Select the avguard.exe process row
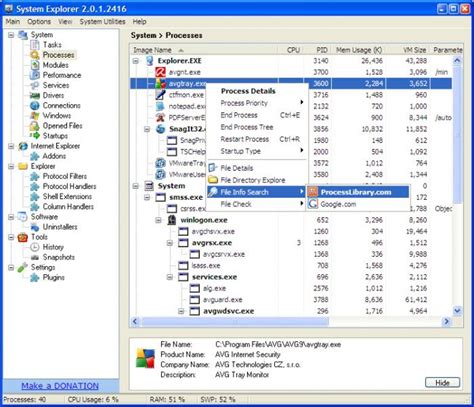The image size is (474, 407). (x=291, y=299)
